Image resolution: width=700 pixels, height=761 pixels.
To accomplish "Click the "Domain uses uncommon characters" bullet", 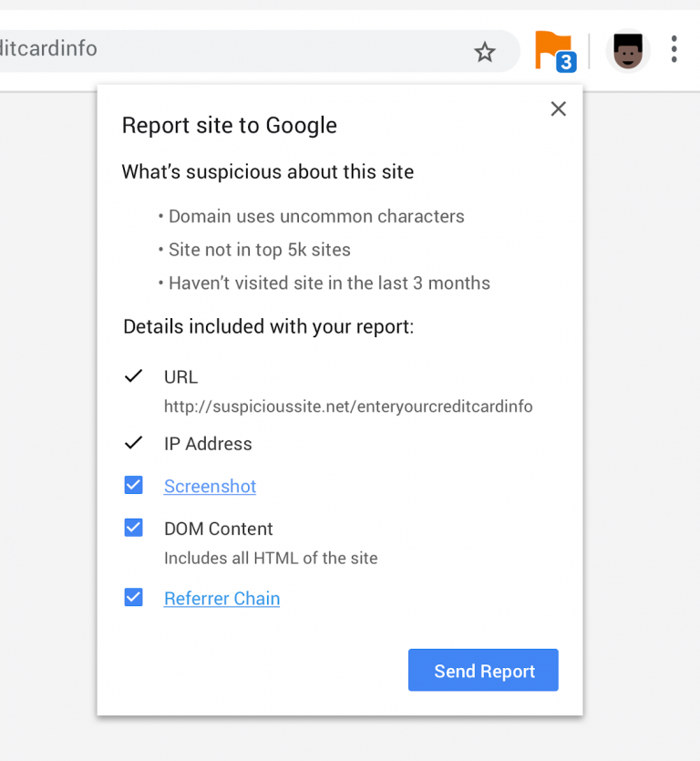I will point(316,217).
